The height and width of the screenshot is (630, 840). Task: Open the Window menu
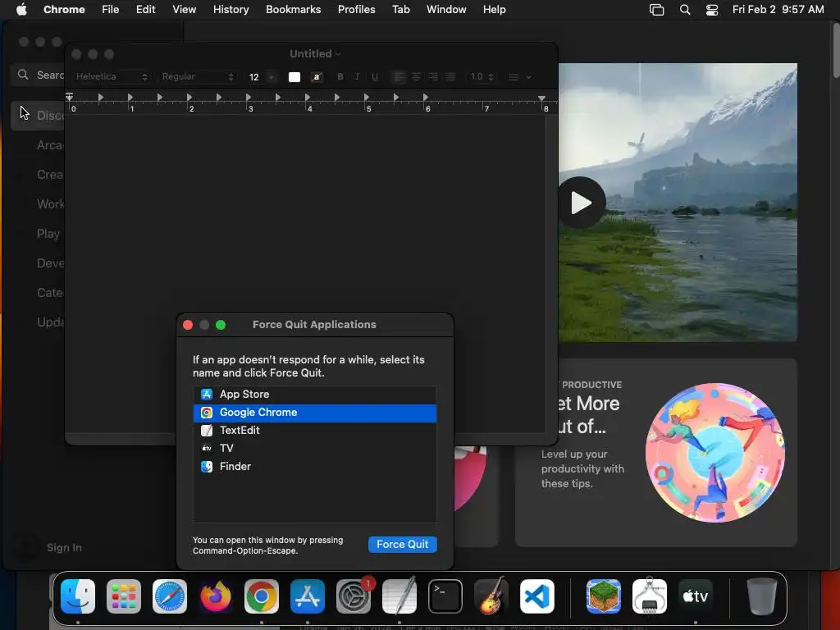point(446,10)
